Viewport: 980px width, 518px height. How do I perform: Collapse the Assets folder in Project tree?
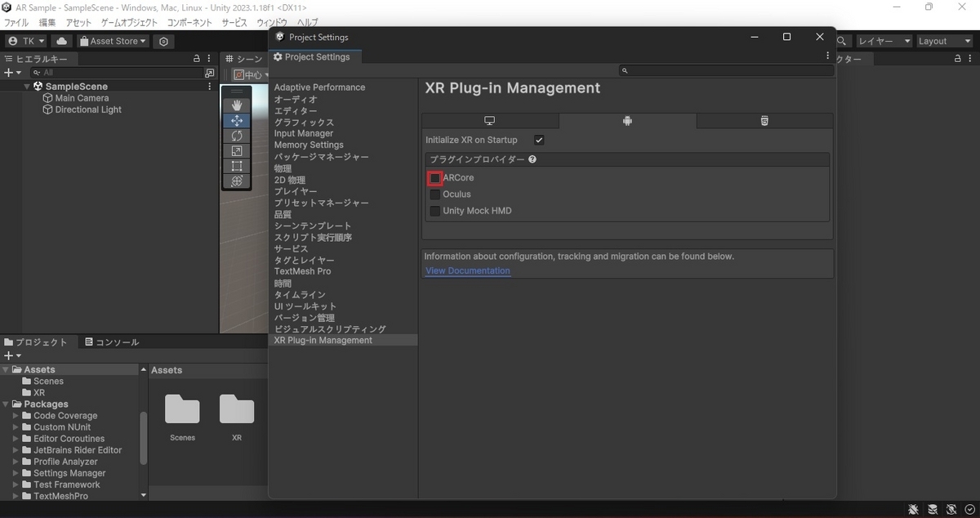point(7,370)
